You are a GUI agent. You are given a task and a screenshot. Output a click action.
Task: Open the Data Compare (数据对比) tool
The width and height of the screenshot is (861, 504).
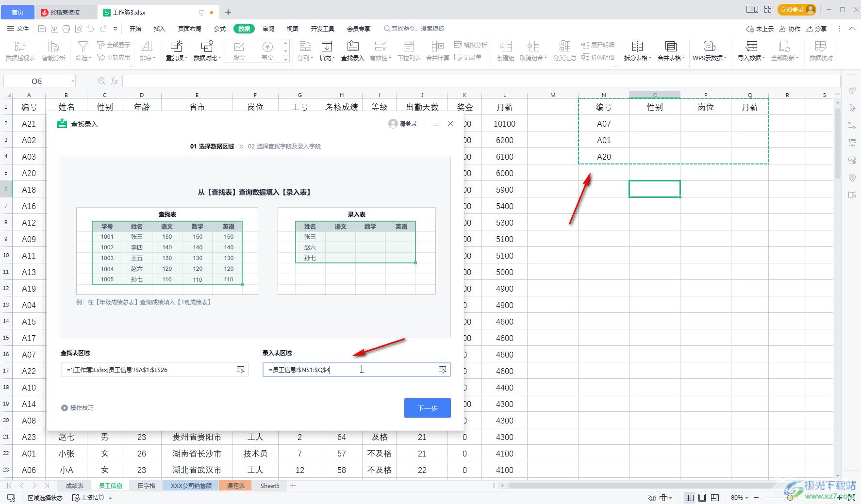(x=207, y=51)
